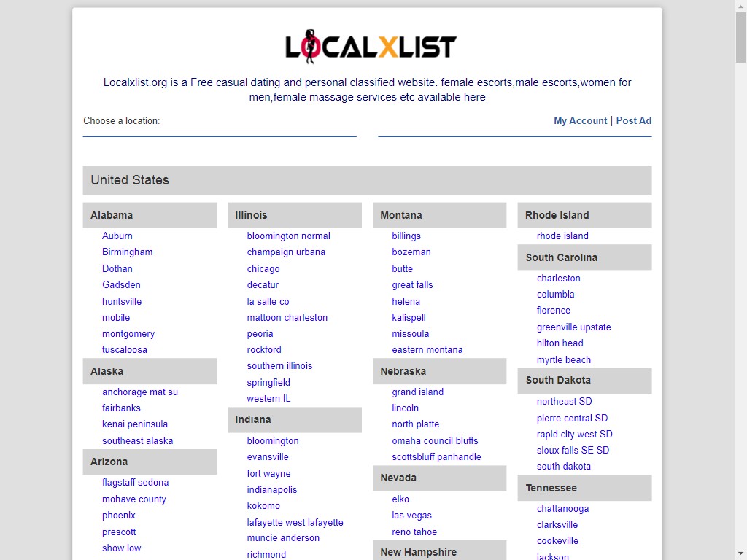Click rockford link
This screenshot has height=560, width=747.
click(x=264, y=349)
